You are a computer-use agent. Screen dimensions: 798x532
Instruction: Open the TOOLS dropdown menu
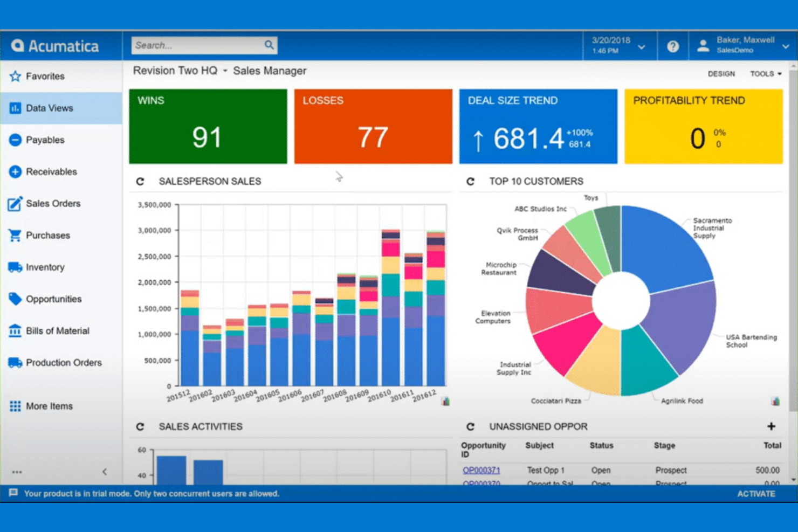click(766, 74)
